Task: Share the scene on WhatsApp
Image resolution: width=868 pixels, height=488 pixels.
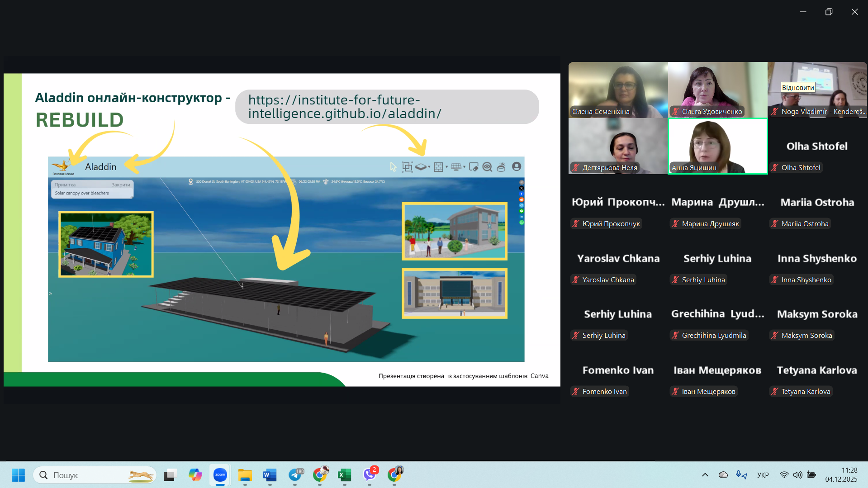Action: pos(521,222)
